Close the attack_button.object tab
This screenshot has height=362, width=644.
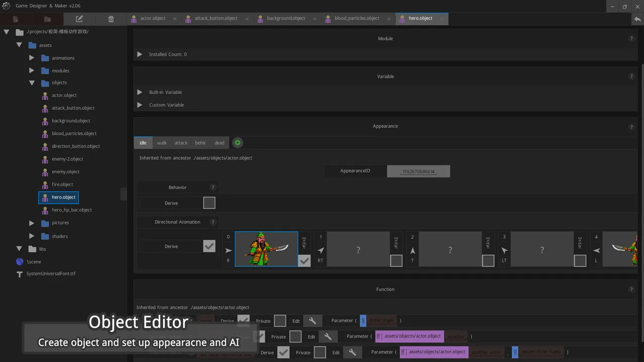tap(247, 19)
